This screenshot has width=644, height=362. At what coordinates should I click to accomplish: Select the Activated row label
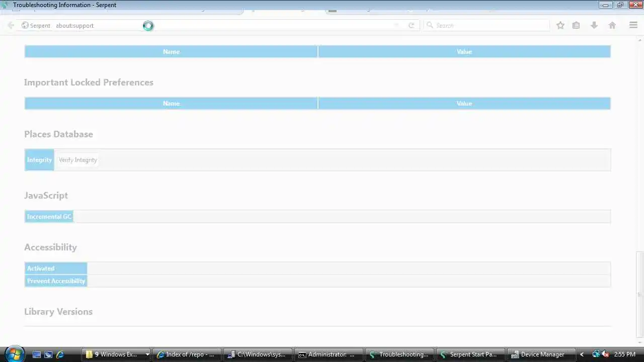56,268
